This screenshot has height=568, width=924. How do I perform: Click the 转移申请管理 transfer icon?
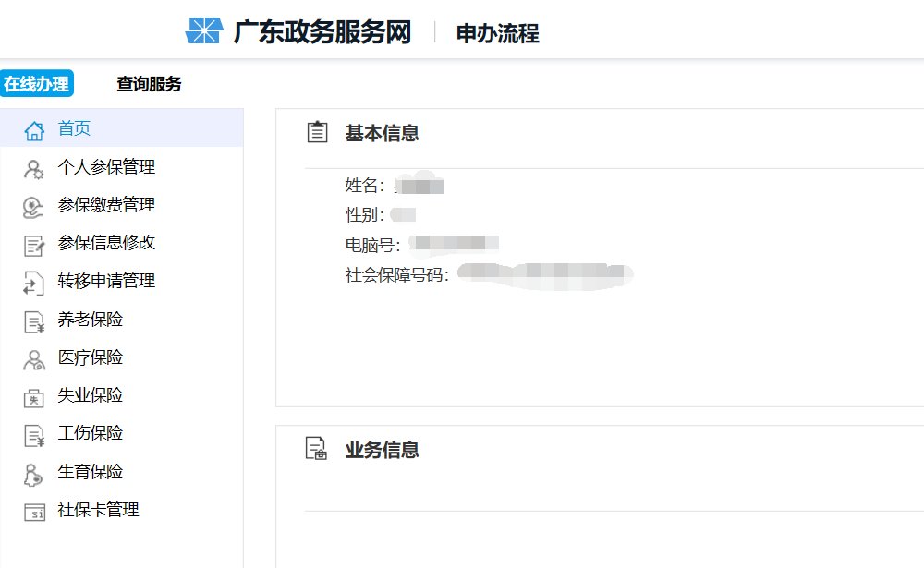[x=33, y=282]
